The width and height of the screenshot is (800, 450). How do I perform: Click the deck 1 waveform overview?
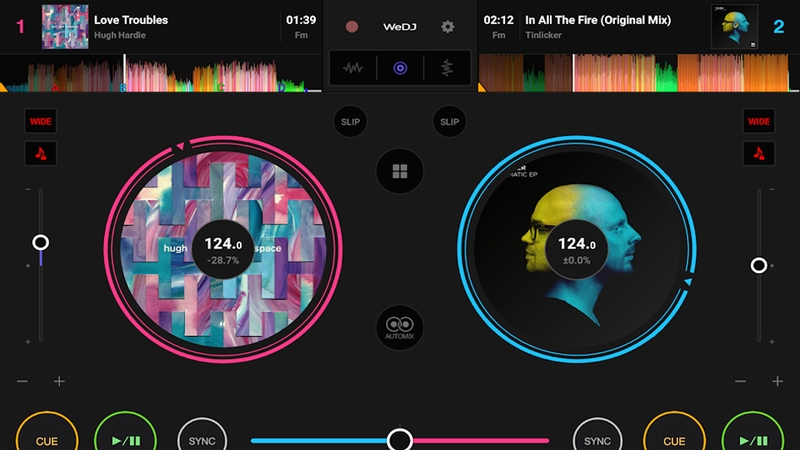point(161,73)
